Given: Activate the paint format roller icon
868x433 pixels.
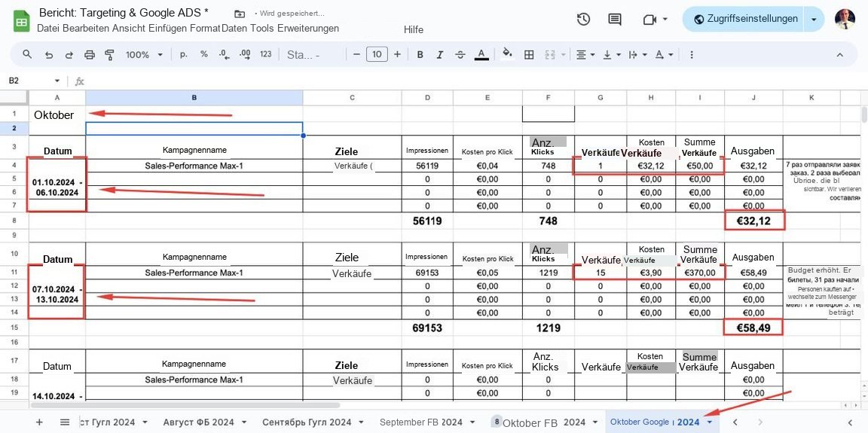Looking at the screenshot, I should 109,55.
